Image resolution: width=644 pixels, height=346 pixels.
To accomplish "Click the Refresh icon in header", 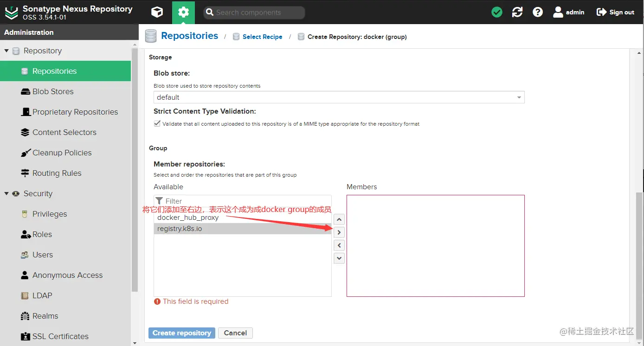I will point(517,13).
